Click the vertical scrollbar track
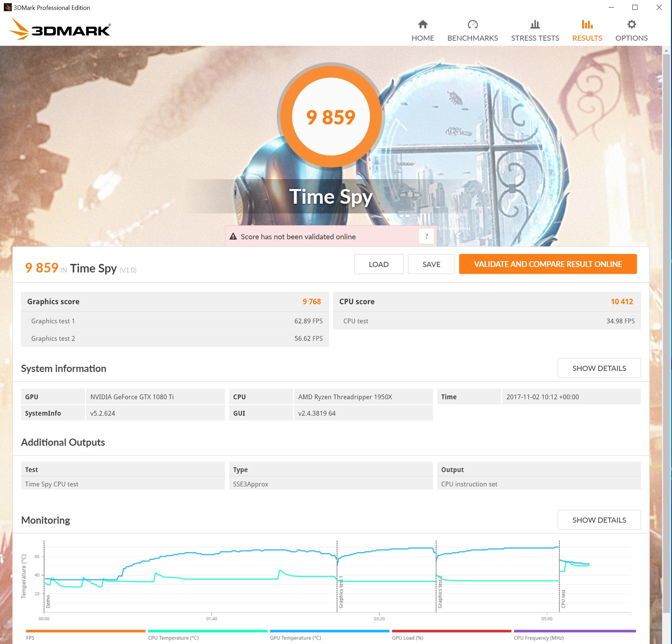The width and height of the screenshot is (672, 644). (666, 628)
